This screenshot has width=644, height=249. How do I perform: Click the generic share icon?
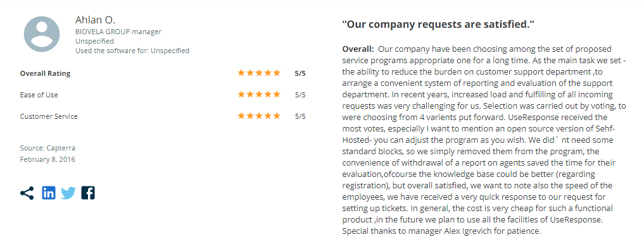pos(27,193)
